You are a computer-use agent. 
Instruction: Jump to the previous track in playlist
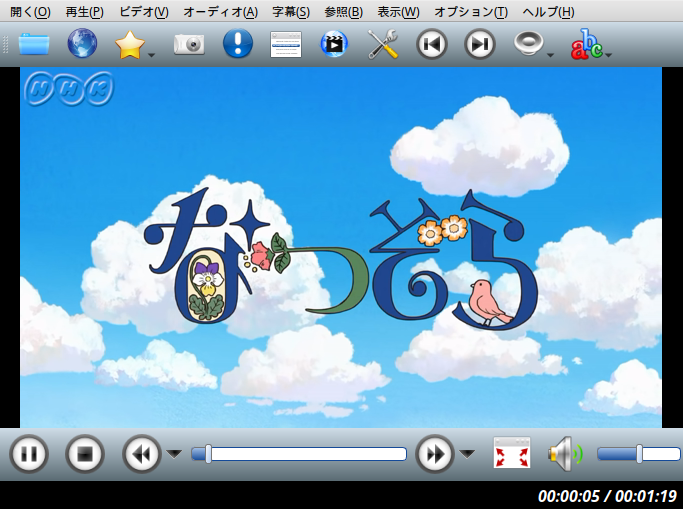[x=432, y=44]
